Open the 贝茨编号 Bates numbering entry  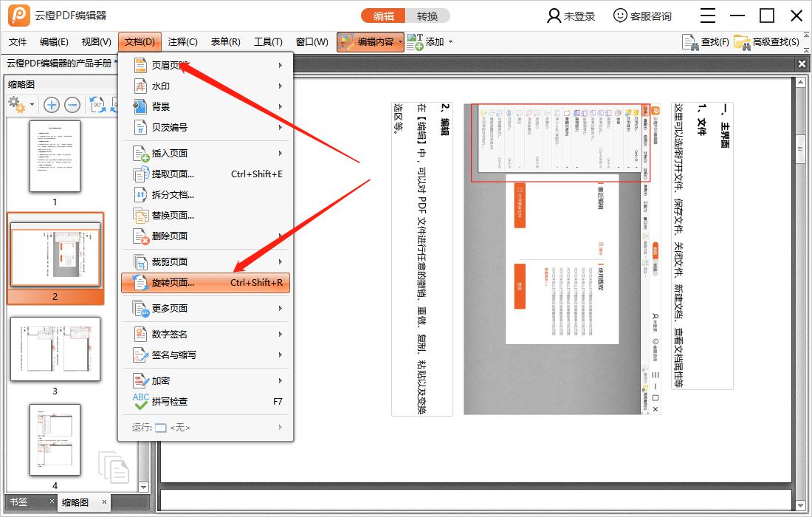tap(206, 128)
